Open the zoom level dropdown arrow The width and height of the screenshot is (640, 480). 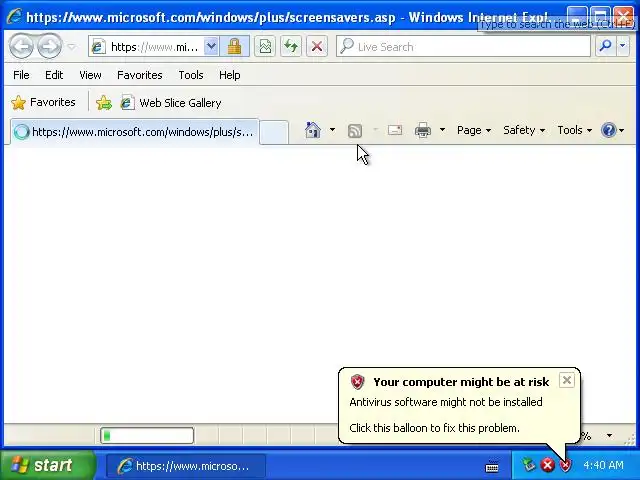(x=609, y=436)
